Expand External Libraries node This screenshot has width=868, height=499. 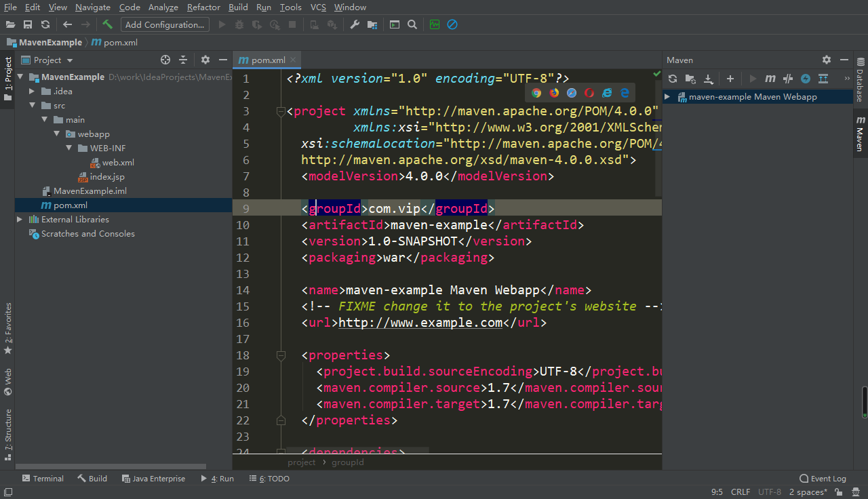(x=20, y=219)
